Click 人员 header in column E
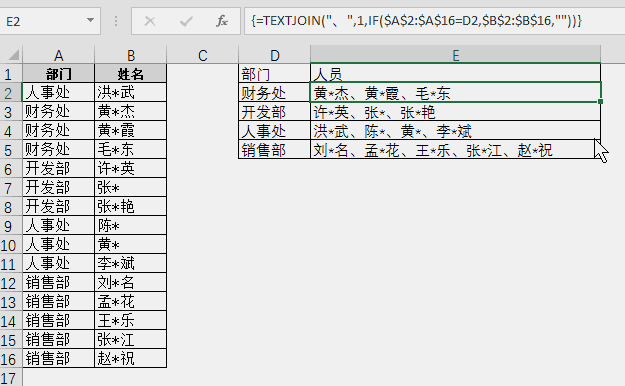Screen dimensions: 625x386 [456, 74]
